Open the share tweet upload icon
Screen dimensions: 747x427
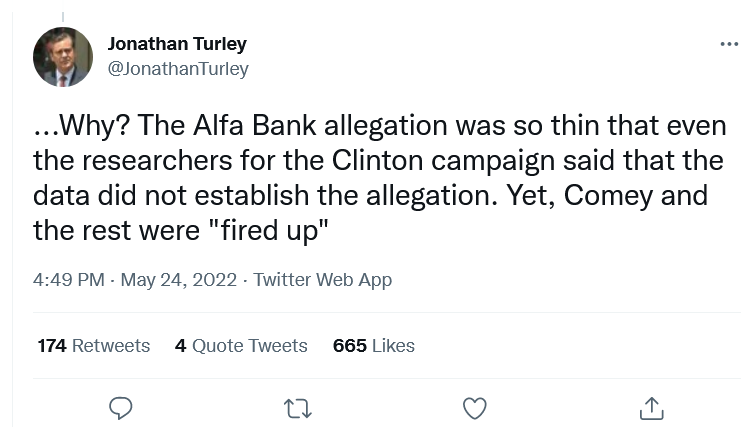651,408
